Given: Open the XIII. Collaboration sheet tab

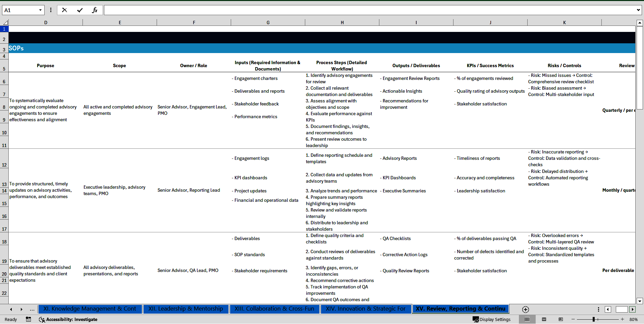Looking at the screenshot, I should 274,309.
